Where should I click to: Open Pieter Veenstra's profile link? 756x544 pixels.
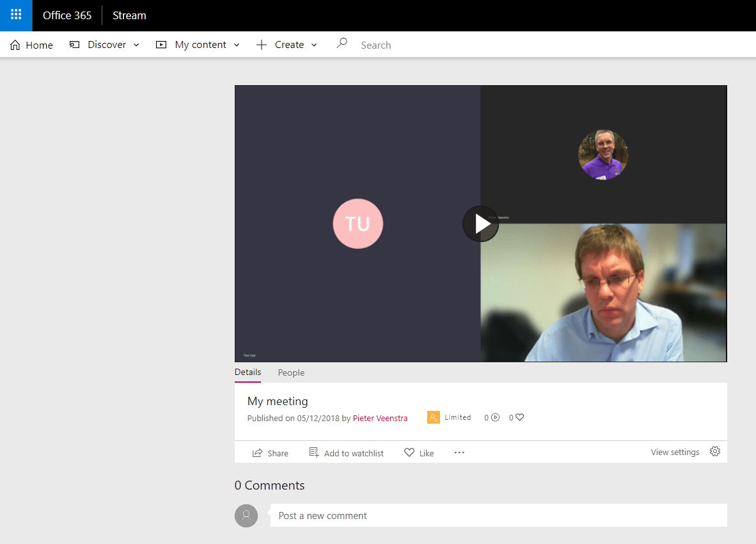click(x=380, y=418)
